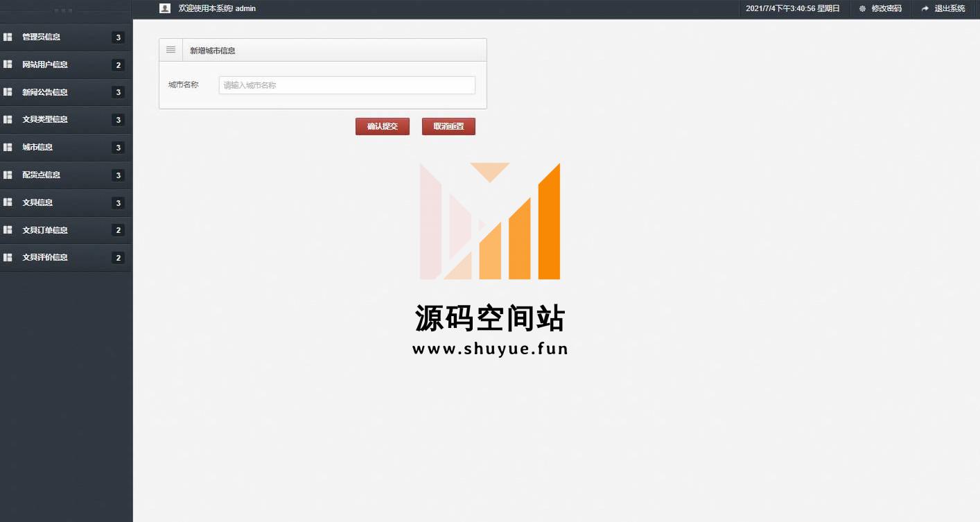The image size is (980, 522).
Task: Expand the 配货点信息 menu
Action: 66,175
